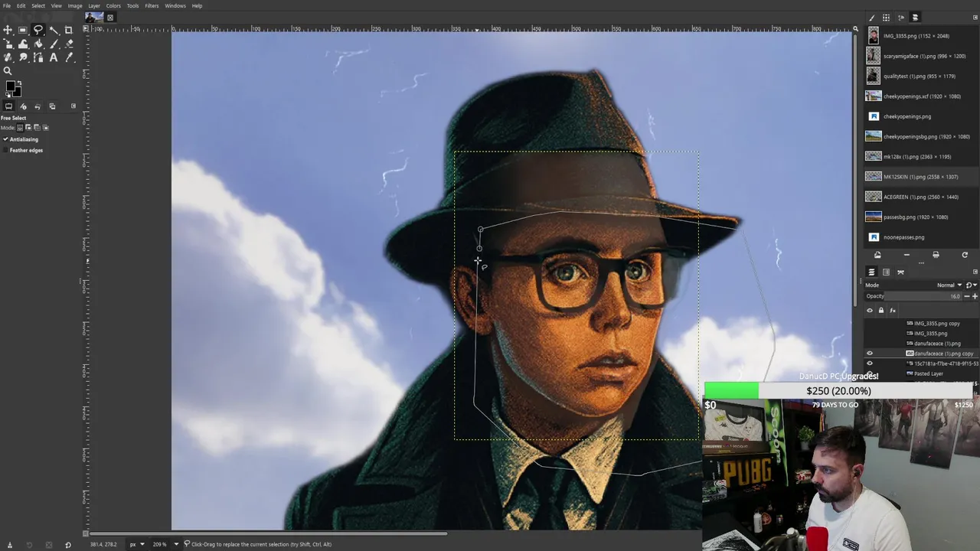This screenshot has width=980, height=551.
Task: Set selection mode to Add
Action: [29, 127]
